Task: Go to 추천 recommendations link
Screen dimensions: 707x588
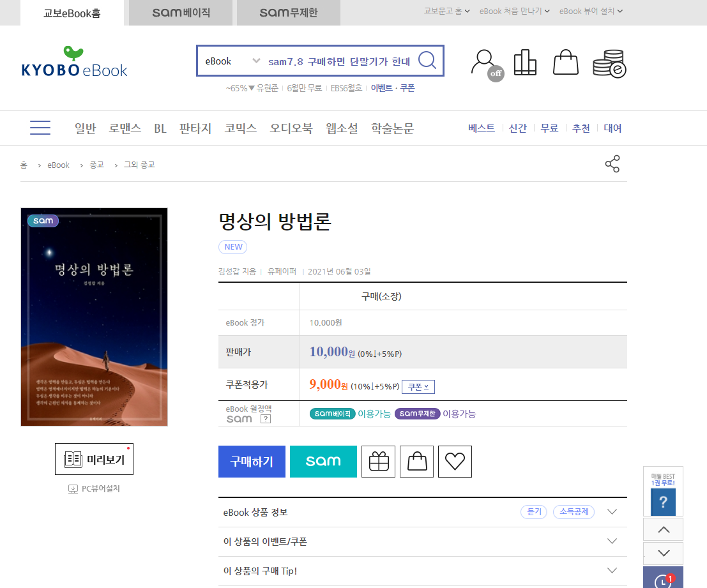Action: tap(581, 128)
